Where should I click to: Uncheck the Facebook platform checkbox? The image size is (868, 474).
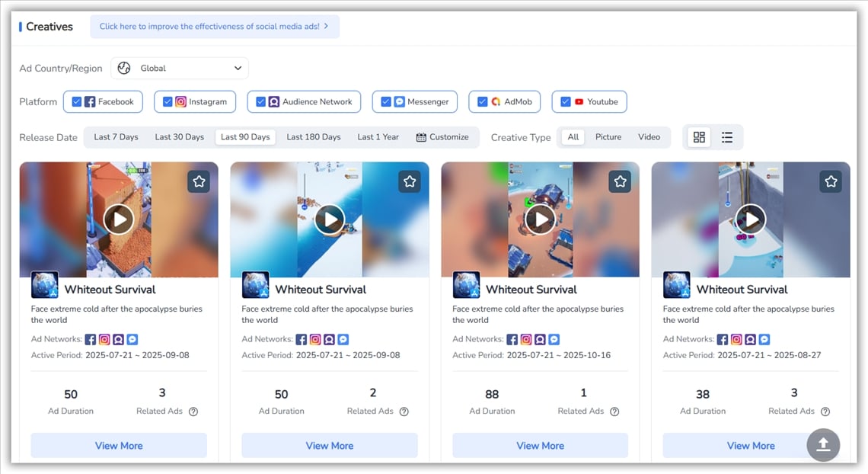coord(77,101)
